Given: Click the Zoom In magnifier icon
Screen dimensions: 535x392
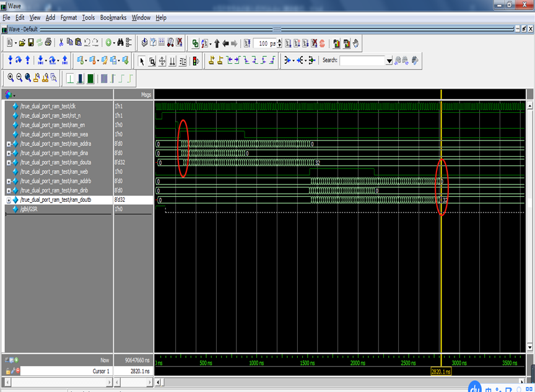Looking at the screenshot, I should point(11,78).
